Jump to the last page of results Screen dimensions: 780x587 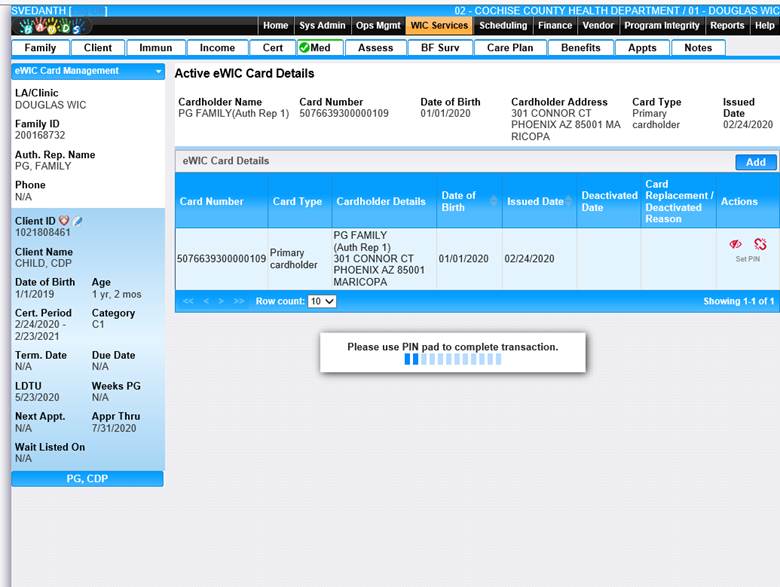click(x=239, y=301)
